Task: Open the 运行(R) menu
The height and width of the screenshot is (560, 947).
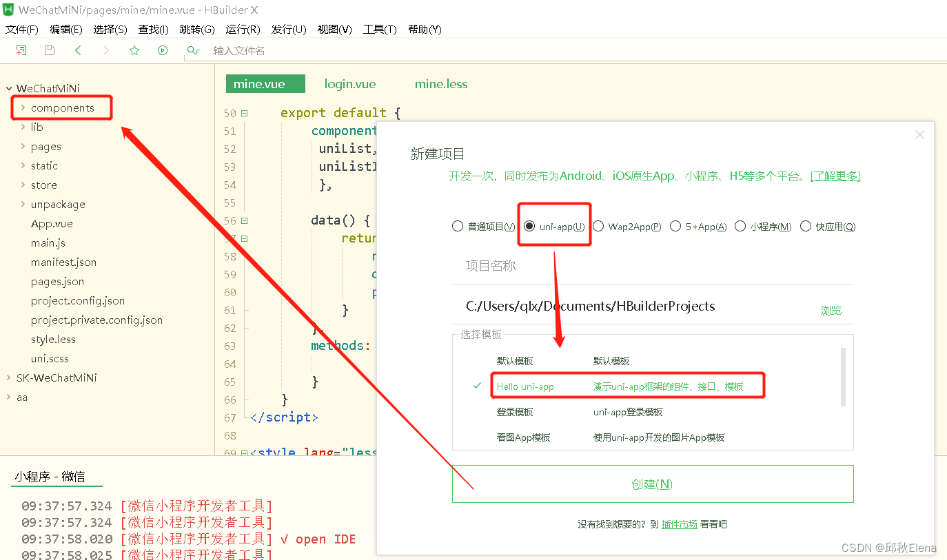Action: coord(243,30)
